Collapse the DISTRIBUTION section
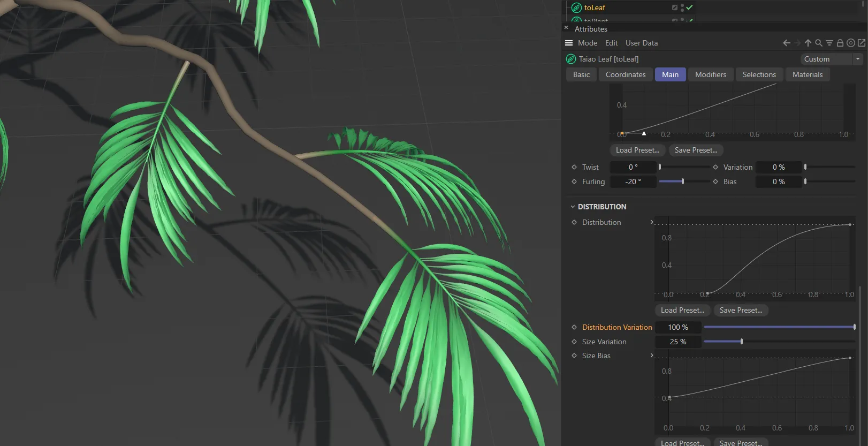This screenshot has width=868, height=446. point(573,207)
